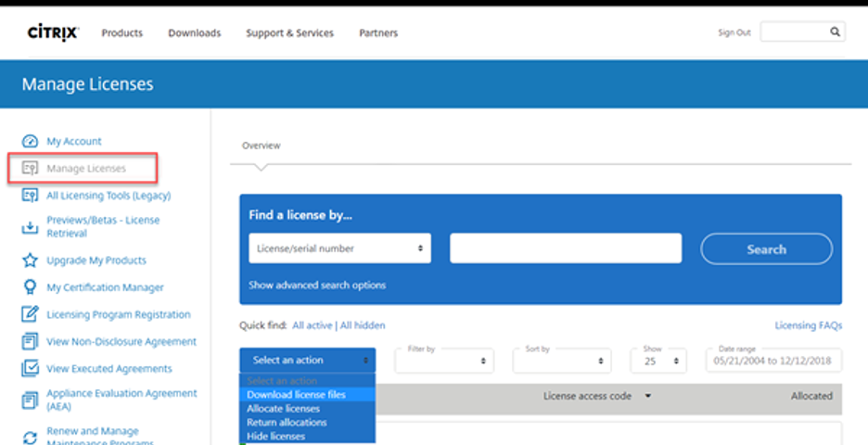The height and width of the screenshot is (445, 868).
Task: Open the Support & Services menu
Action: 289,32
